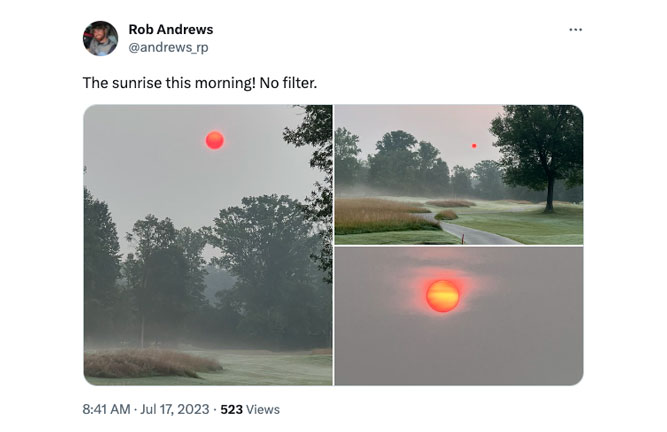Image resolution: width=667 pixels, height=432 pixels.
Task: Click the tiny red sun dot in the golf course photo
Action: coord(474,146)
